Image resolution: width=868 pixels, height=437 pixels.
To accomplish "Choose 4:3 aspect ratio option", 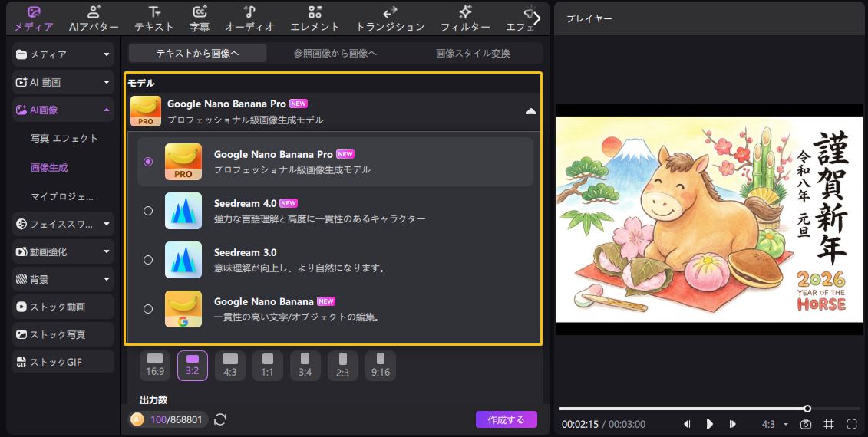I will click(230, 366).
